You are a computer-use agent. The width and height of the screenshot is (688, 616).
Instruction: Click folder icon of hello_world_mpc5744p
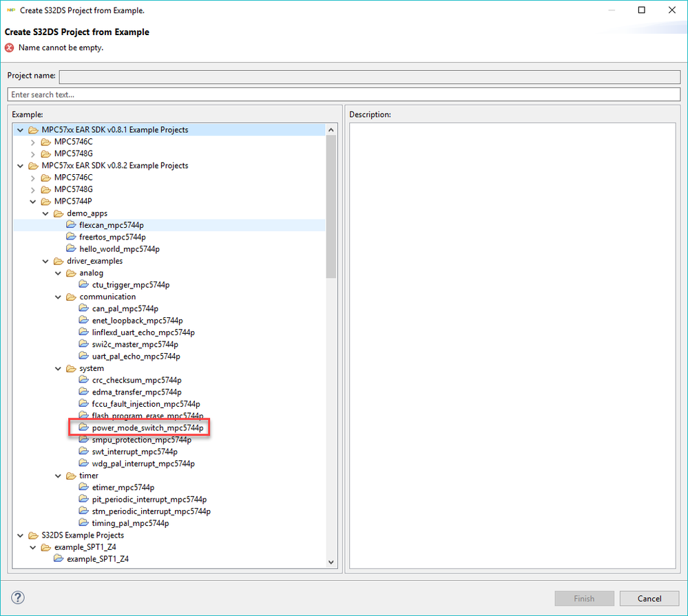click(71, 248)
